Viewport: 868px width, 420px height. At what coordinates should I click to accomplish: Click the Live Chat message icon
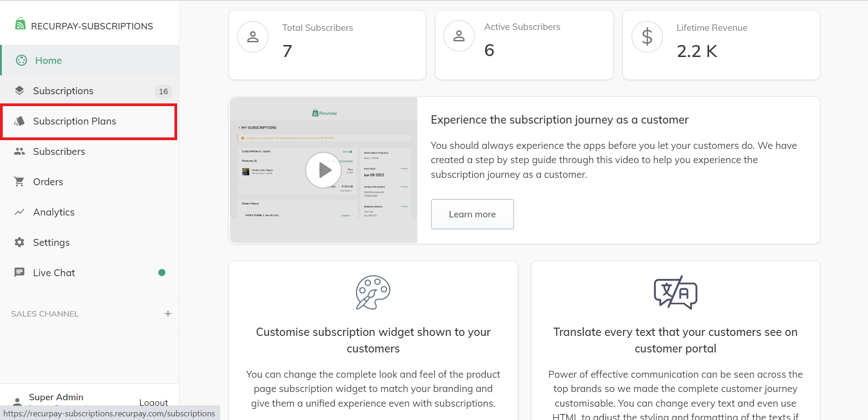[x=19, y=272]
